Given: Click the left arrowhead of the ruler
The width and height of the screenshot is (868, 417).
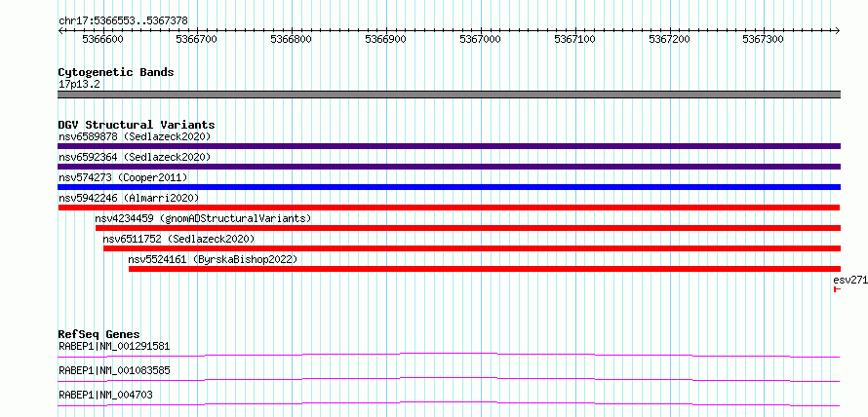Looking at the screenshot, I should coord(59,31).
